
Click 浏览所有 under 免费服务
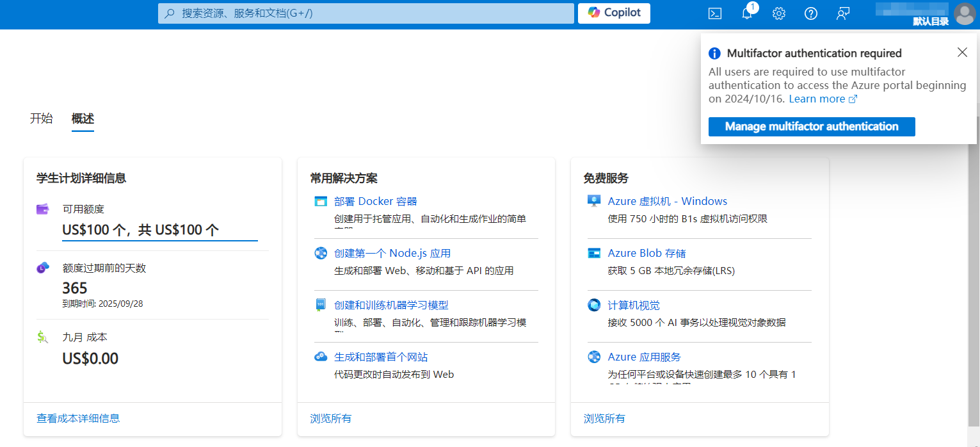point(604,418)
